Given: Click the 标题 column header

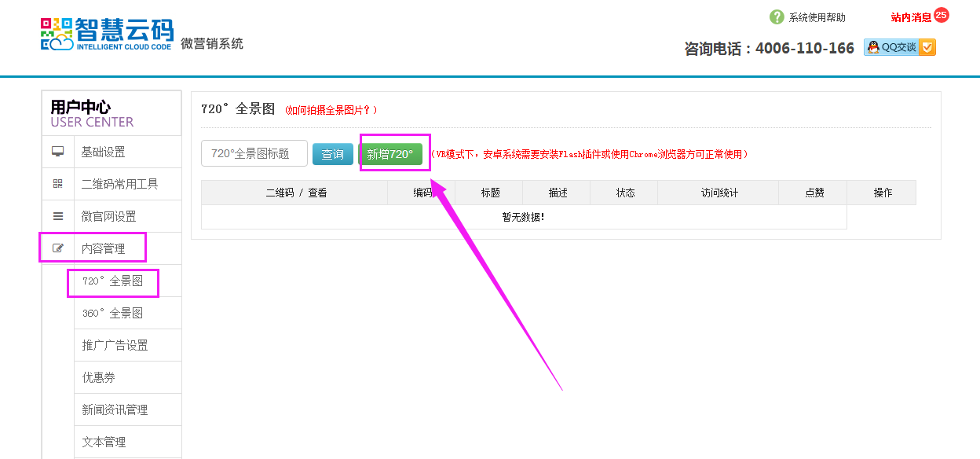Looking at the screenshot, I should point(491,193).
